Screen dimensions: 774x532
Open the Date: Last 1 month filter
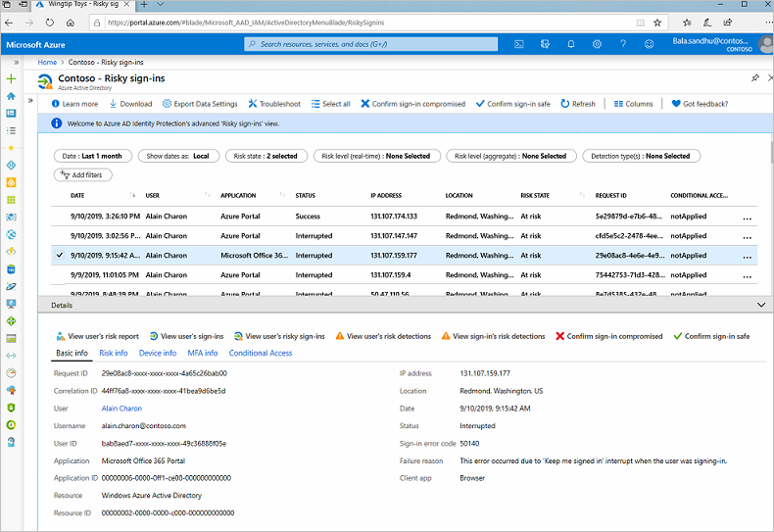pyautogui.click(x=93, y=156)
